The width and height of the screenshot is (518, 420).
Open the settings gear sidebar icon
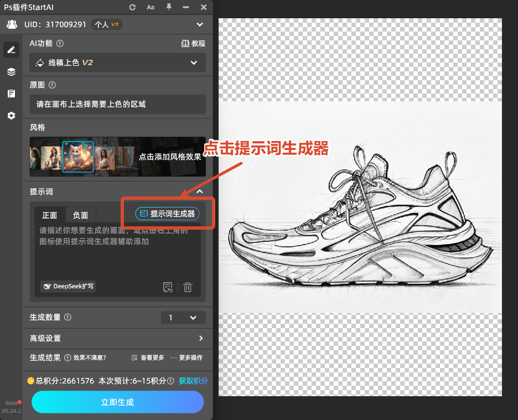(11, 116)
